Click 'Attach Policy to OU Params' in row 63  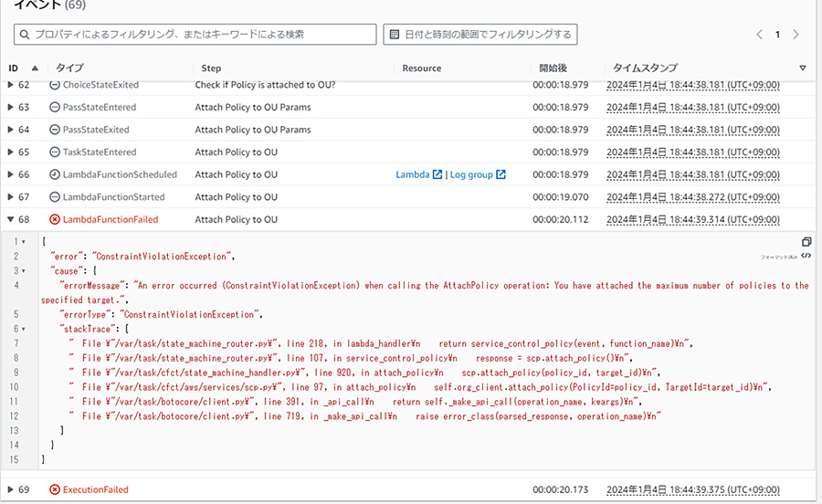pos(253,108)
